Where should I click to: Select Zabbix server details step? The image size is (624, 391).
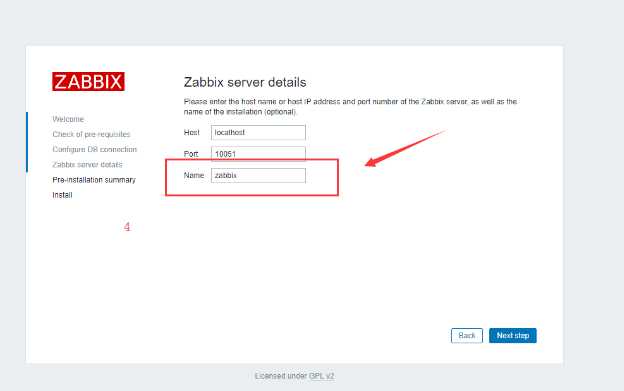coord(88,164)
